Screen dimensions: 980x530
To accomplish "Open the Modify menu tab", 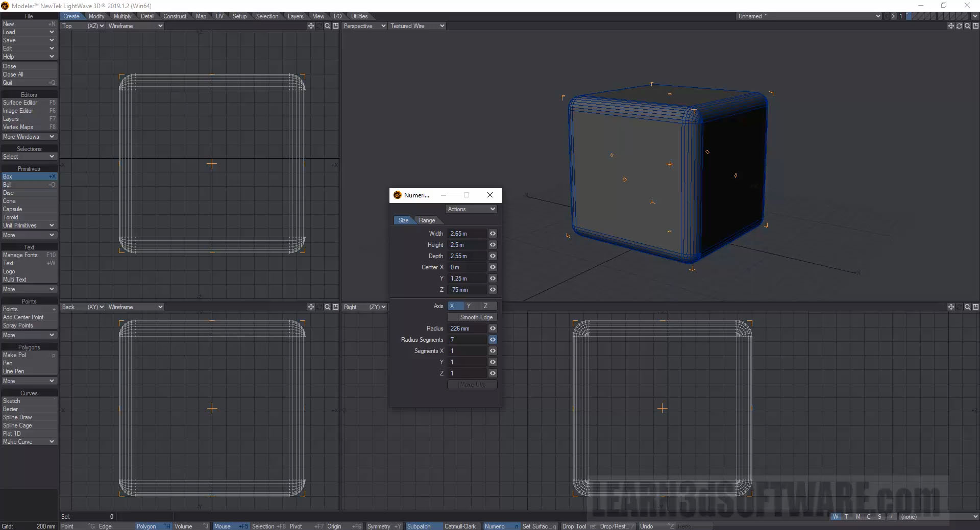I will click(96, 16).
